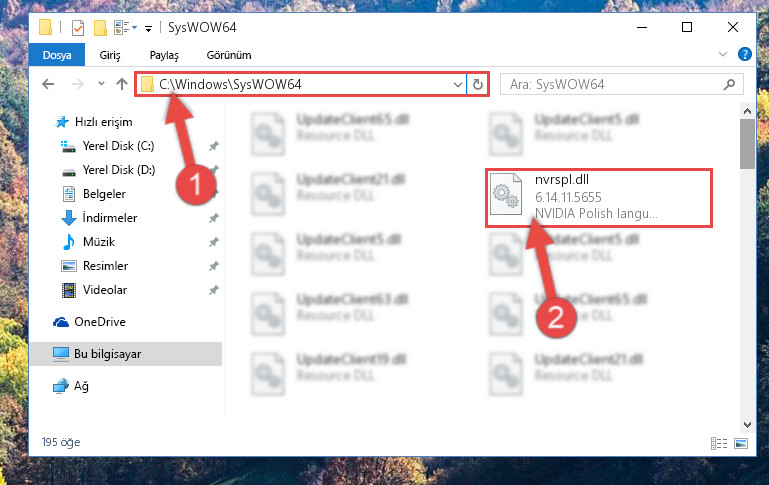
Task: Select Yerel Disk (C:) in sidebar
Action: 118,146
